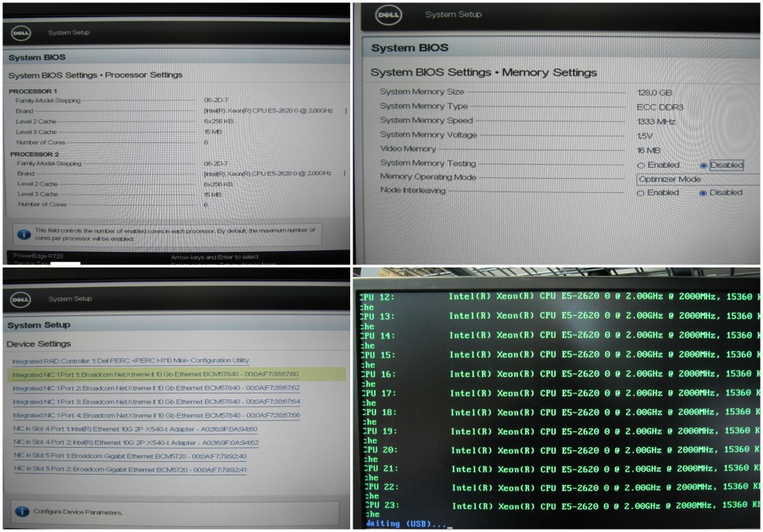
Task: Open Integrated NIC 1 Port 2 Broadcom entry
Action: coord(156,388)
